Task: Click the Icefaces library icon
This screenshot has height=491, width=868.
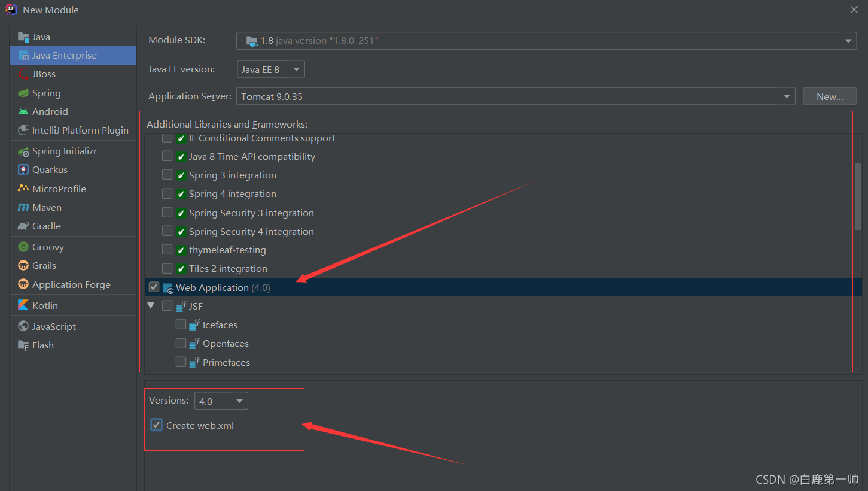Action: (195, 325)
